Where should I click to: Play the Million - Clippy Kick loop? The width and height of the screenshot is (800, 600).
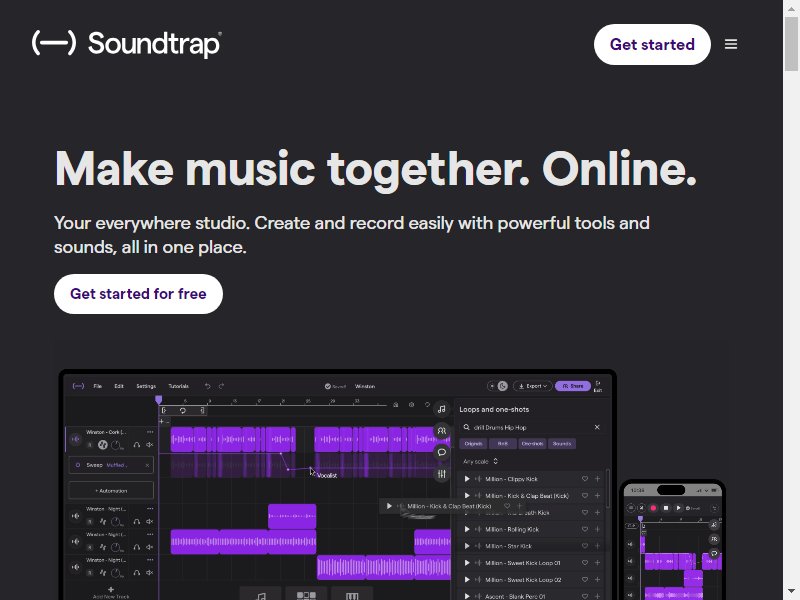tap(467, 479)
